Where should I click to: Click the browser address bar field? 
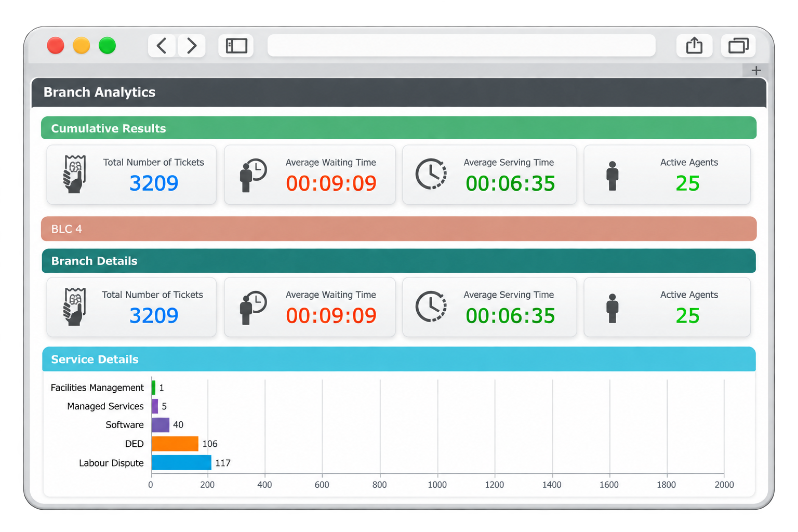click(461, 46)
